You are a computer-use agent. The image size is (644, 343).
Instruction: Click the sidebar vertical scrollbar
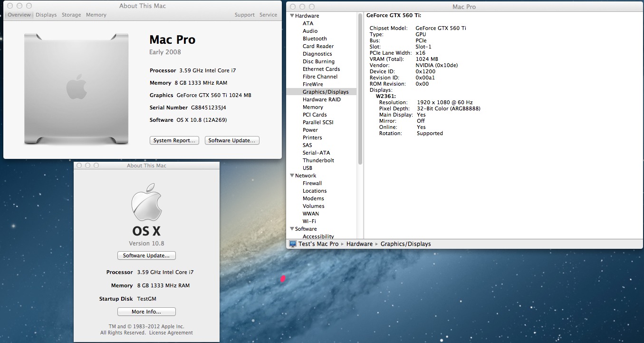point(360,88)
